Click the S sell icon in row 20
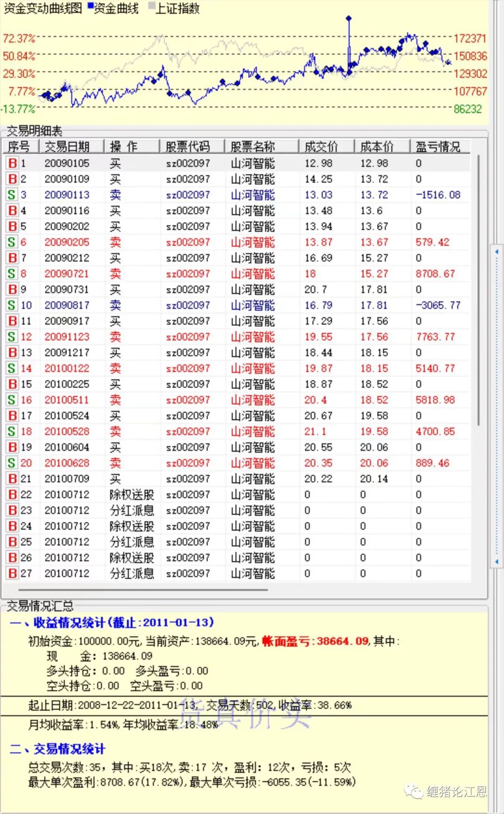The width and height of the screenshot is (504, 814). [12, 463]
